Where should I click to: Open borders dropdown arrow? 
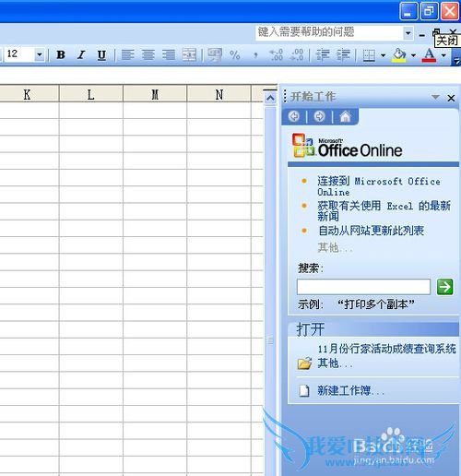383,55
